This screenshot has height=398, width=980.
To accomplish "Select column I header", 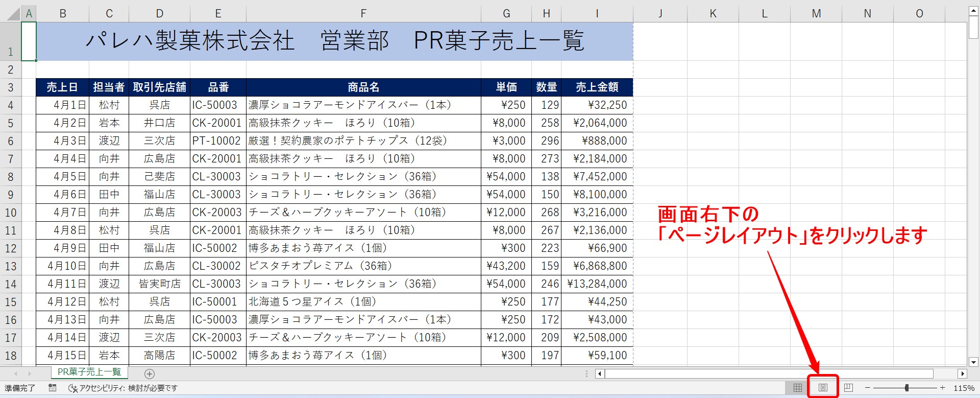I will point(597,14).
